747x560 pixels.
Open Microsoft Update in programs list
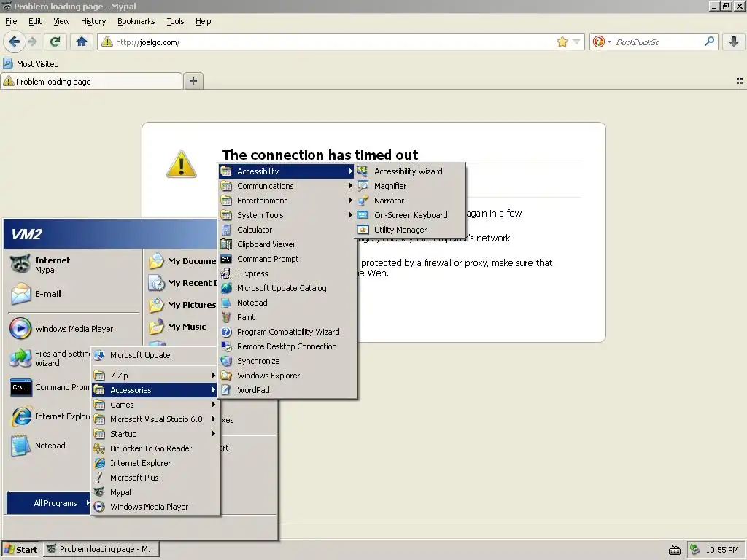pyautogui.click(x=155, y=355)
